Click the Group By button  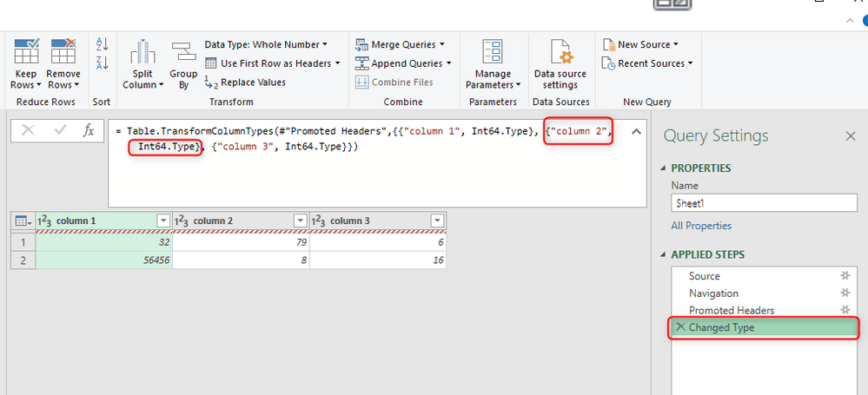click(183, 65)
